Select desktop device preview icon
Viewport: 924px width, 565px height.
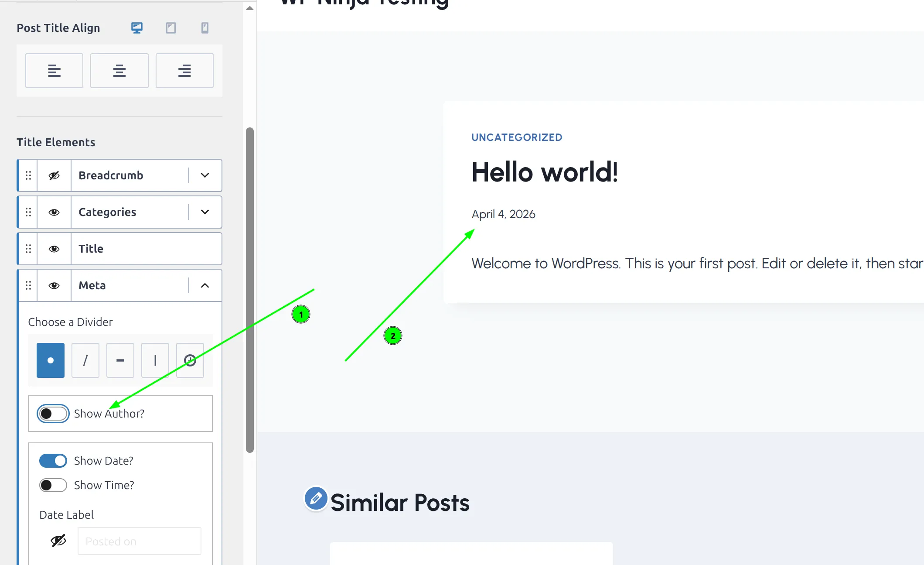[x=137, y=28]
